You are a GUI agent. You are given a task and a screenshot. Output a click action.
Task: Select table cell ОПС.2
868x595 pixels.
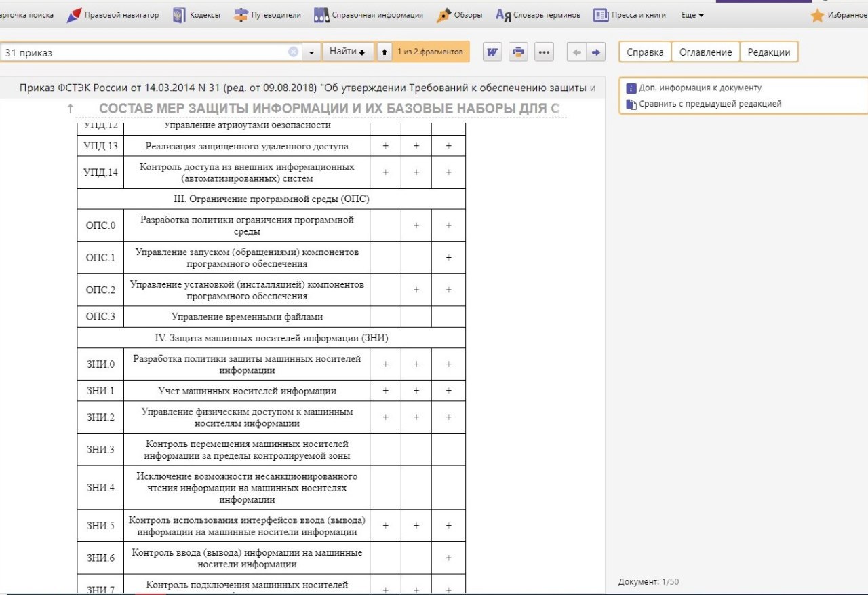(100, 290)
